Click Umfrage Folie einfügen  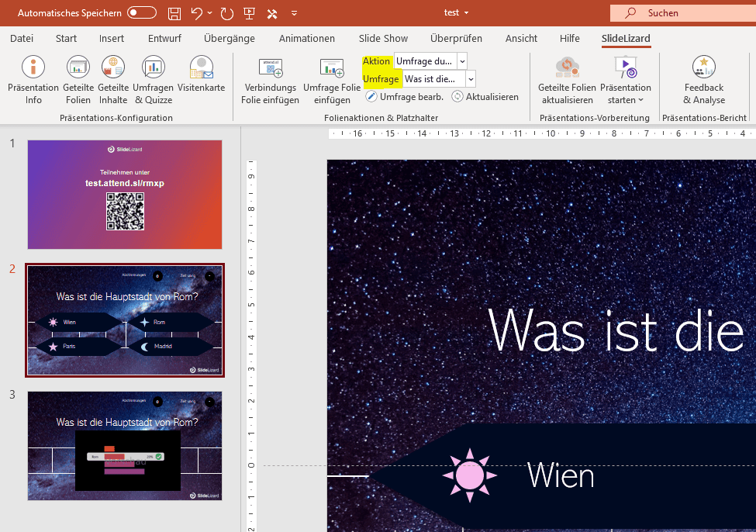tap(332, 80)
